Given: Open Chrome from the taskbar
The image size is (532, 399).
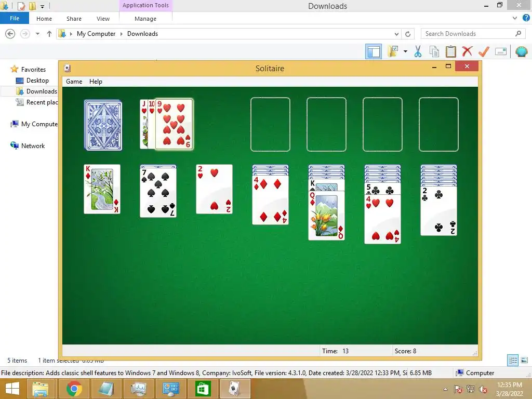Looking at the screenshot, I should (x=74, y=389).
